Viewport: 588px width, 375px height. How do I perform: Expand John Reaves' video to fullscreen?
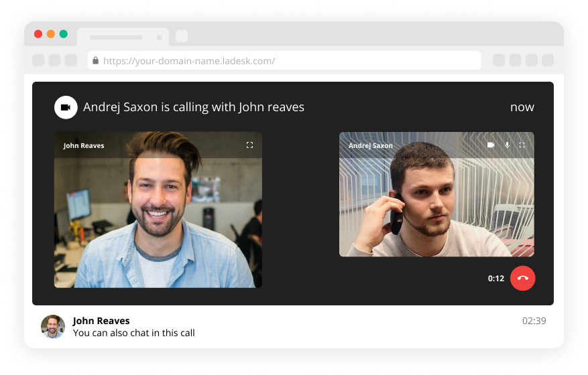point(249,145)
